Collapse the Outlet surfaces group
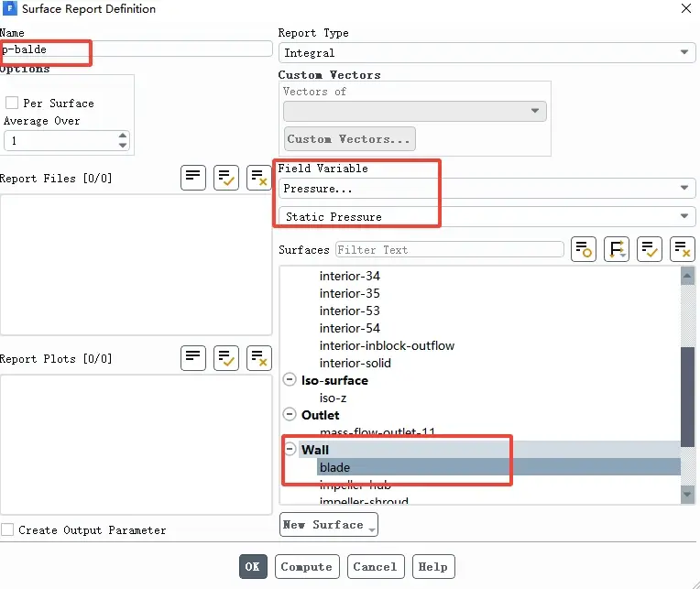Viewport: 700px width, 589px height. point(290,415)
